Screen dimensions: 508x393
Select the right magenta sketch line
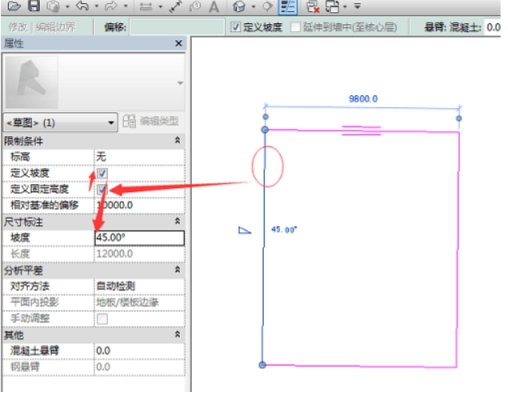(458, 249)
